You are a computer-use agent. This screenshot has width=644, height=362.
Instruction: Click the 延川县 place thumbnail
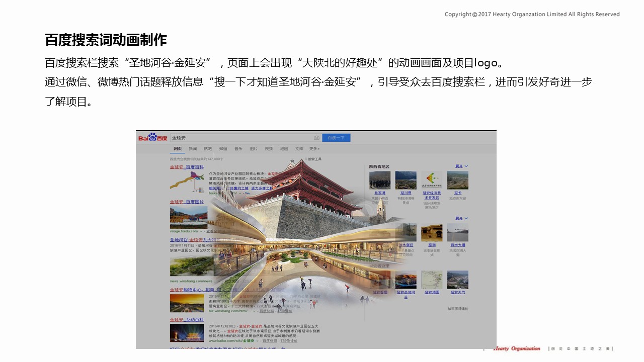coord(406,180)
